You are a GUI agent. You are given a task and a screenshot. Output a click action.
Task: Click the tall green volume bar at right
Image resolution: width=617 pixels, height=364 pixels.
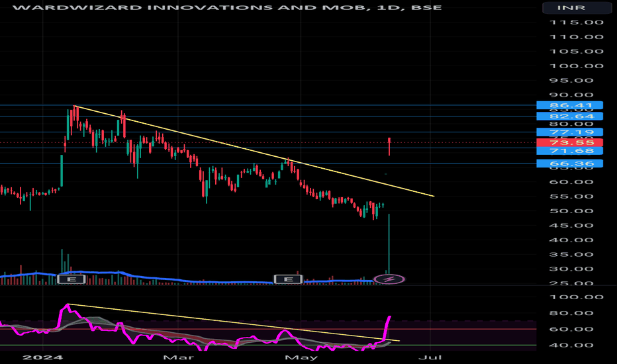[389, 244]
